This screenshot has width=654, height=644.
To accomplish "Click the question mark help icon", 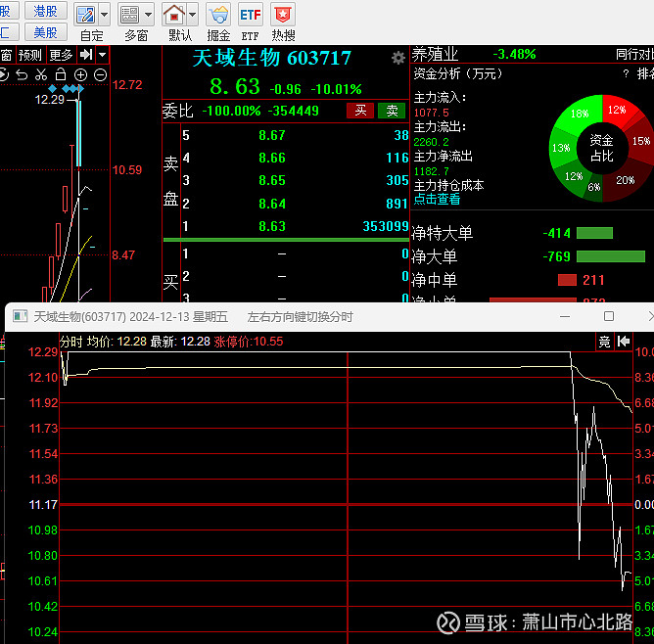I will (626, 73).
